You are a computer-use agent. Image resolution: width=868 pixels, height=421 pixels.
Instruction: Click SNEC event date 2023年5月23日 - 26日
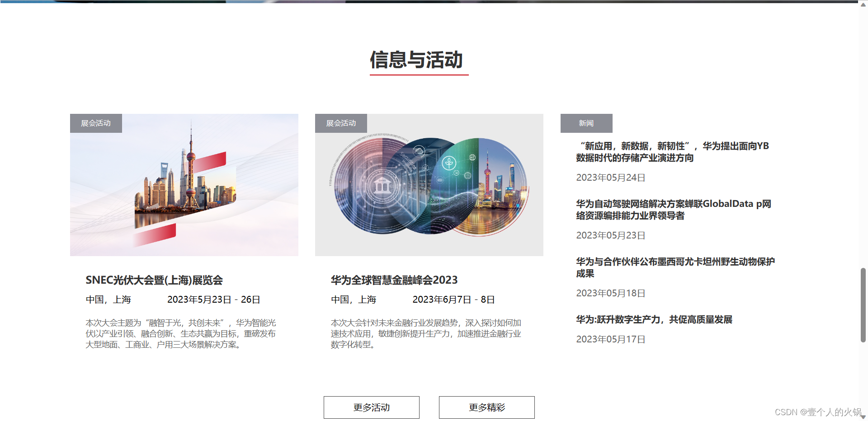pyautogui.click(x=214, y=299)
